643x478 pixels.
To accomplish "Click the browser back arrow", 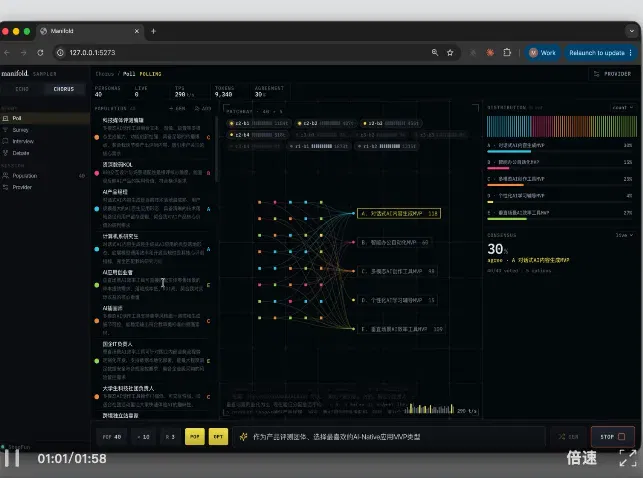I will click(7, 52).
